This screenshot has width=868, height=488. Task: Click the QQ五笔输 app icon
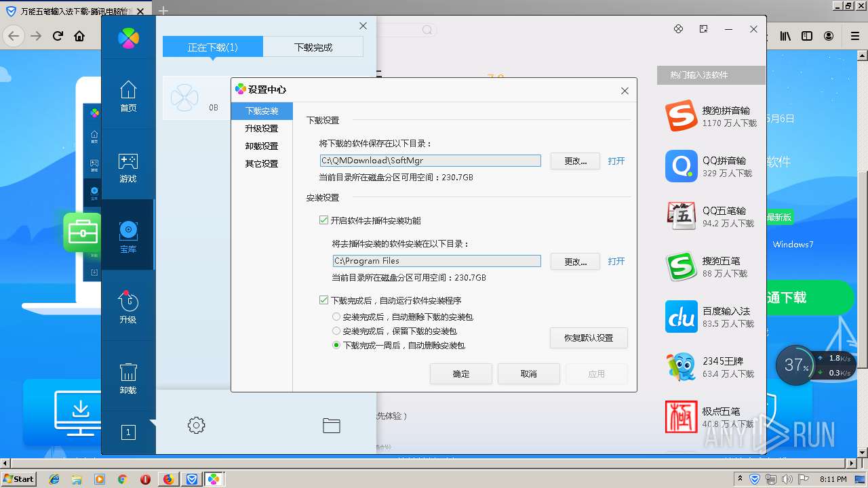681,216
